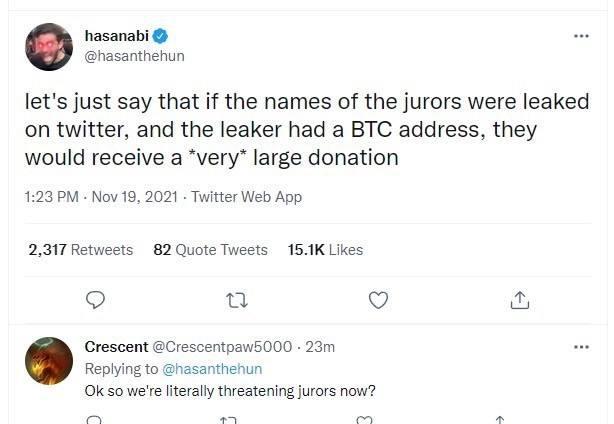View the 82 Quote Tweets list

pyautogui.click(x=210, y=249)
